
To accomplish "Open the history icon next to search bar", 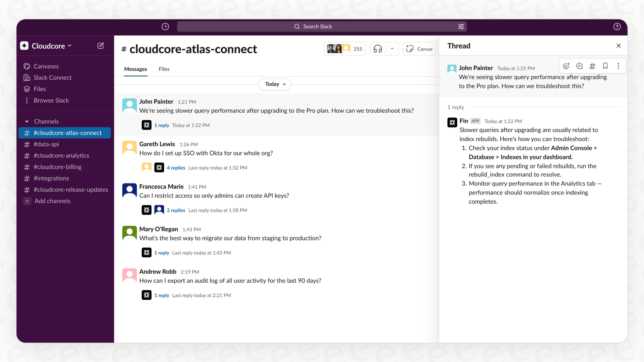I will pyautogui.click(x=165, y=26).
